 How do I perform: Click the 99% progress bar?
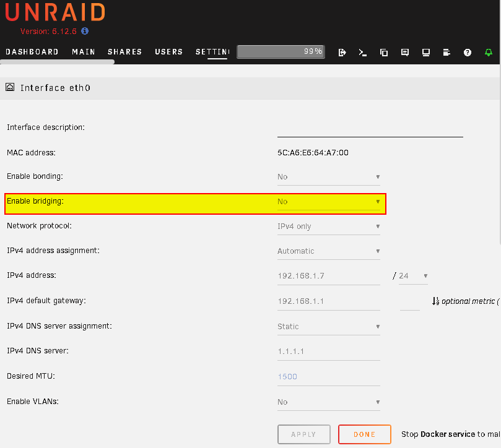(x=281, y=52)
